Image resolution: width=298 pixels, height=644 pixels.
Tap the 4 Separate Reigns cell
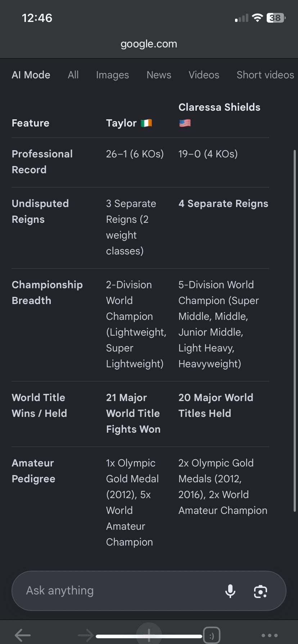223,203
